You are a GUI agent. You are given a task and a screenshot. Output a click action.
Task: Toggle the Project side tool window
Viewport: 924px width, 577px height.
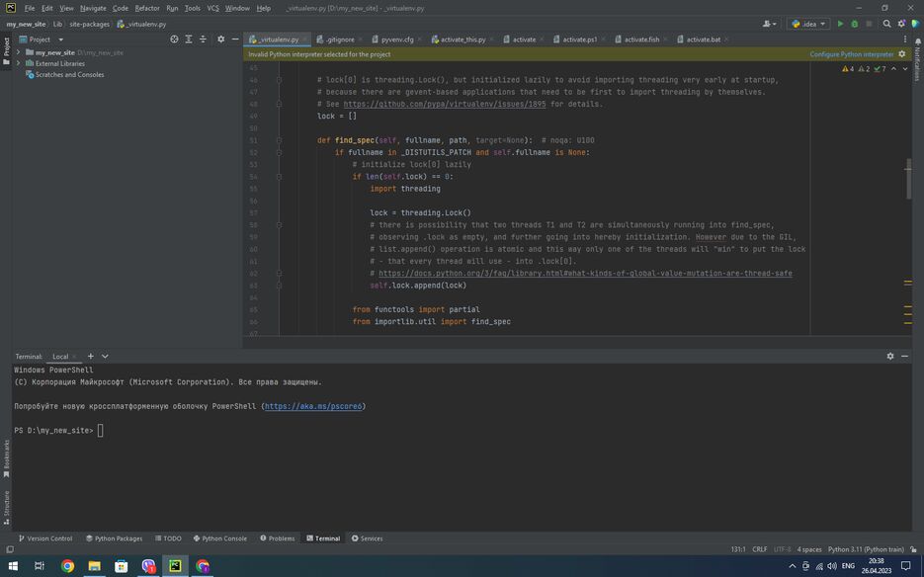click(7, 50)
